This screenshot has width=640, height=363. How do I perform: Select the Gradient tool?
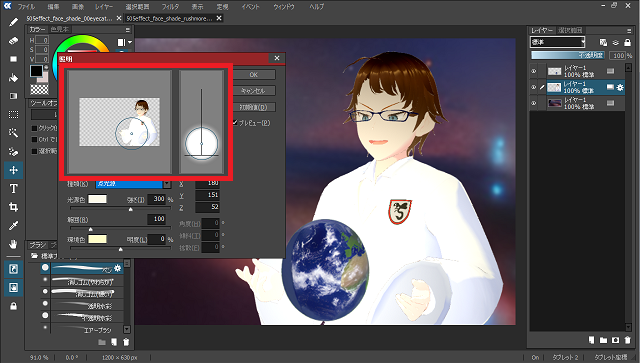13,96
